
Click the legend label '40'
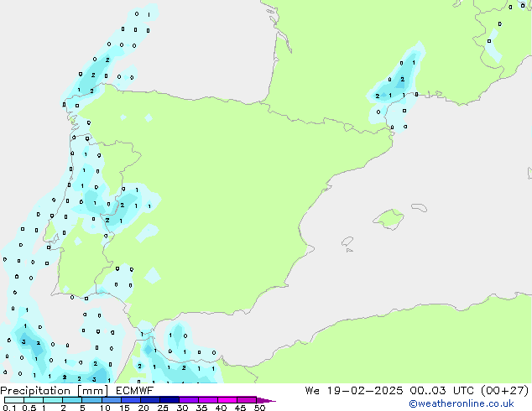pyautogui.click(x=221, y=408)
